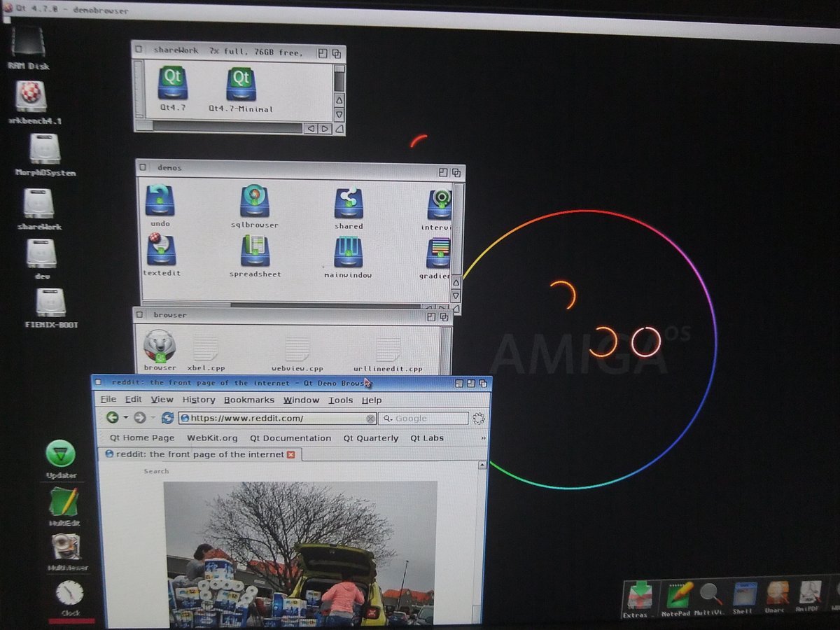Launch AmiPDF from the bottom dock
Image resolution: width=840 pixels, height=630 pixels.
tap(811, 593)
